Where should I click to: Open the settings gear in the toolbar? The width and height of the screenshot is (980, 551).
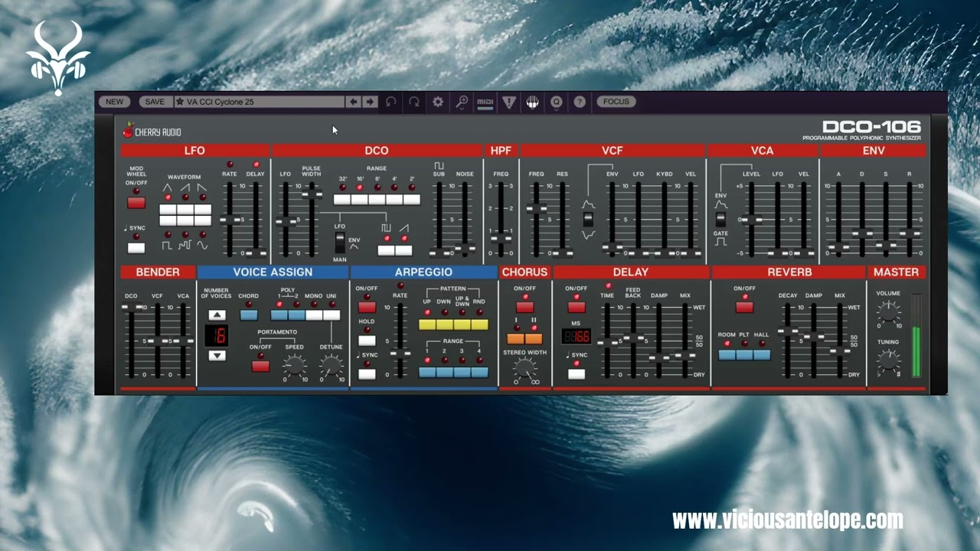(438, 102)
